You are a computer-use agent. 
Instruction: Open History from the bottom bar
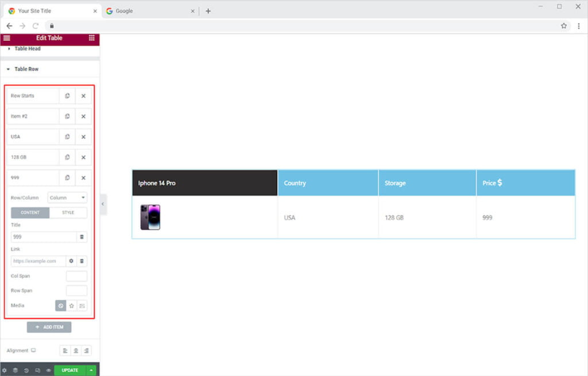(26, 371)
